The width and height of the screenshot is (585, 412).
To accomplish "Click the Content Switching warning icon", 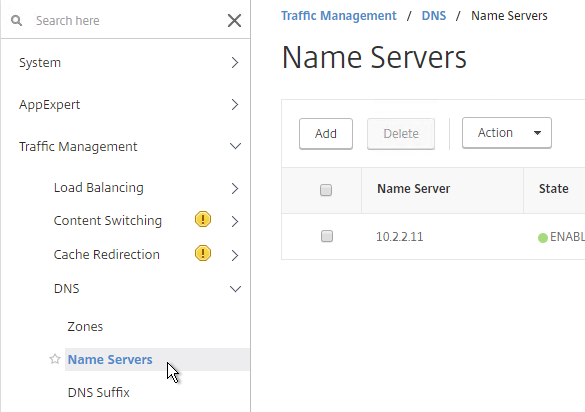I will click(203, 219).
